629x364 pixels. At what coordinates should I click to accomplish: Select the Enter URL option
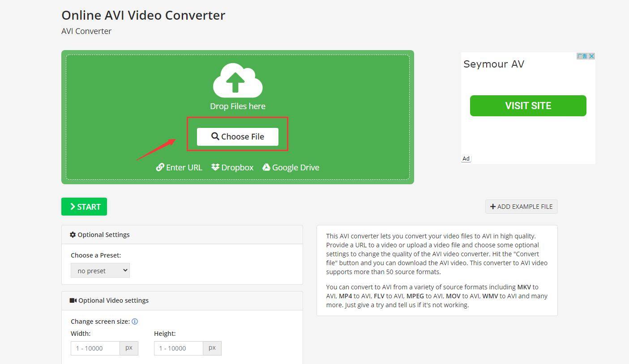(x=179, y=167)
